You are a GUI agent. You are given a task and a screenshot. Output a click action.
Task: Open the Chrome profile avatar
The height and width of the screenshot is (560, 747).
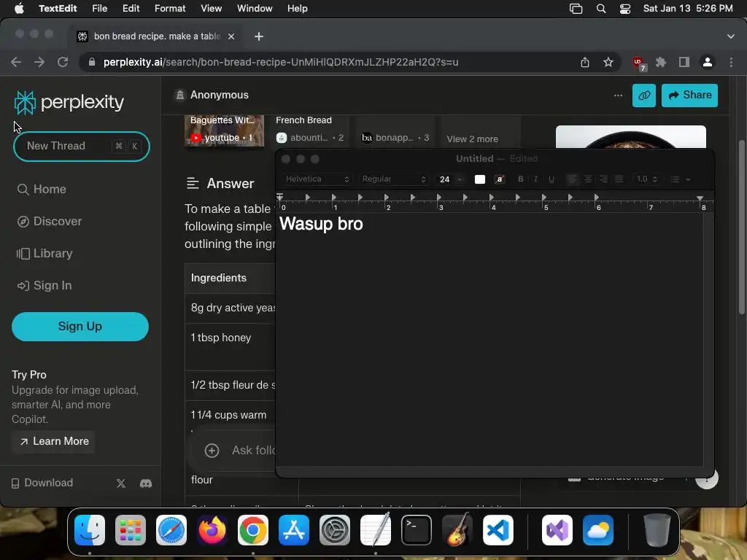point(708,62)
